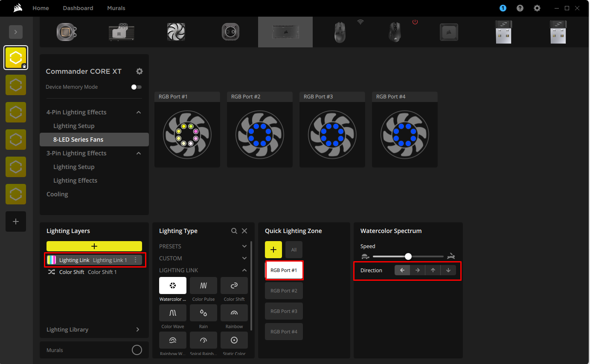Collapse the 4-Pin Lighting Effects group
The image size is (590, 364).
(139, 112)
